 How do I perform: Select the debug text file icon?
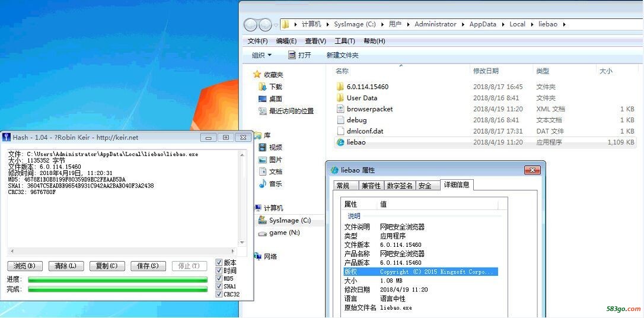340,120
